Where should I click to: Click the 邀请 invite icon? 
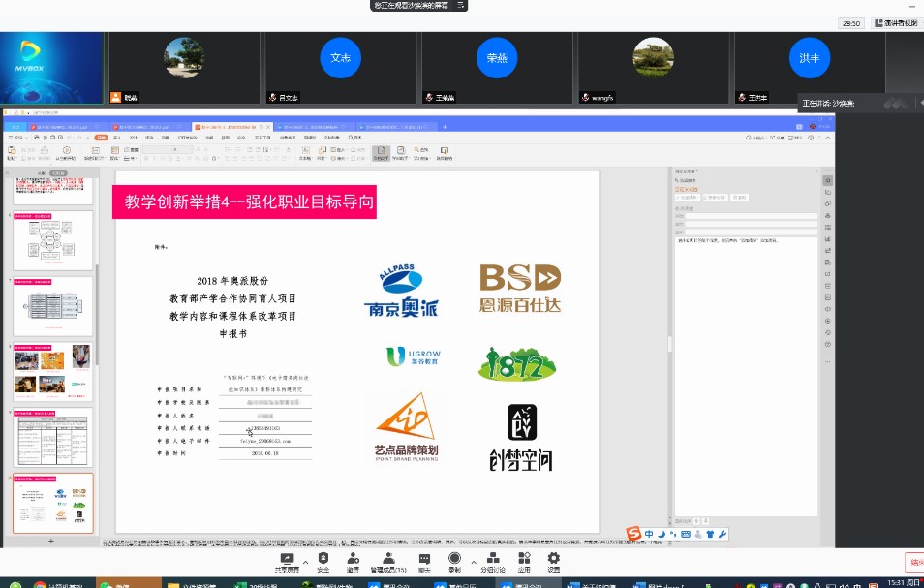pyautogui.click(x=354, y=559)
